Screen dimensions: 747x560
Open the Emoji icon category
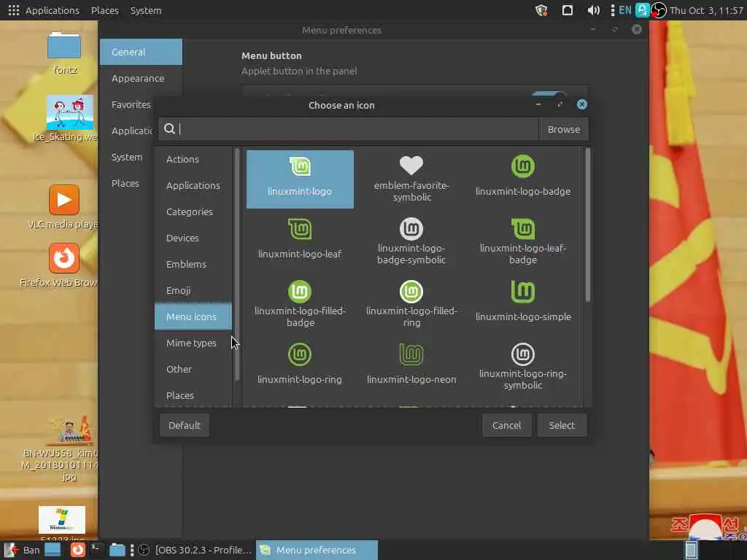(193, 290)
